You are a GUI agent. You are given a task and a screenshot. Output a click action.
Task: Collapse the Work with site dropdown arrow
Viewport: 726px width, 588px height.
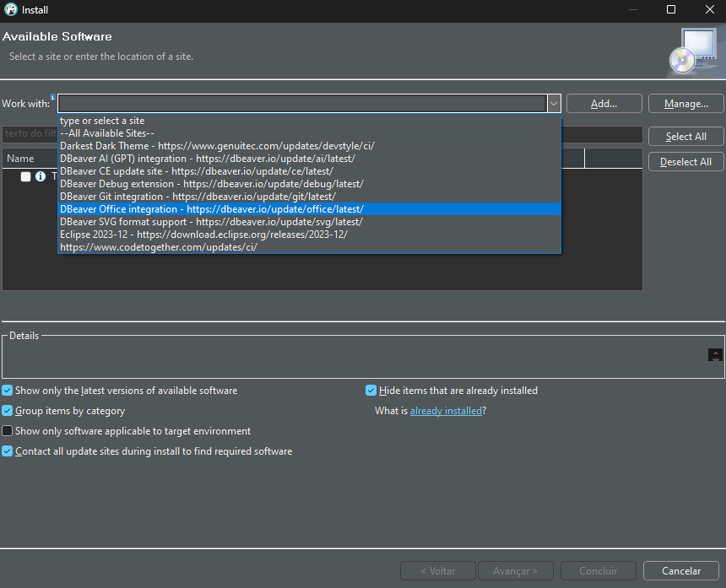pyautogui.click(x=554, y=104)
